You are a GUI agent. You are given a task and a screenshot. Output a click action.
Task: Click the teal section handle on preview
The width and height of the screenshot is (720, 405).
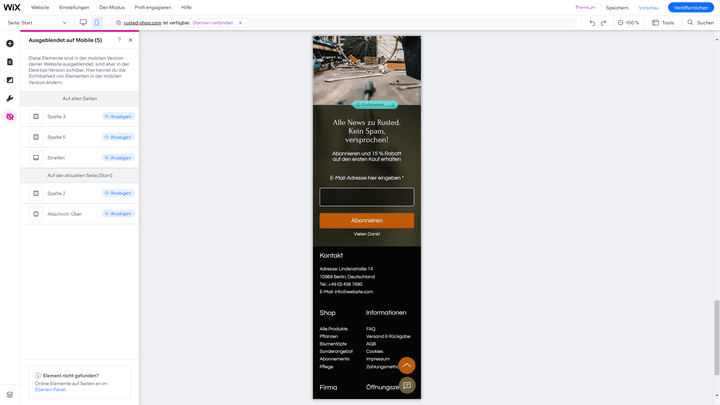(x=375, y=105)
